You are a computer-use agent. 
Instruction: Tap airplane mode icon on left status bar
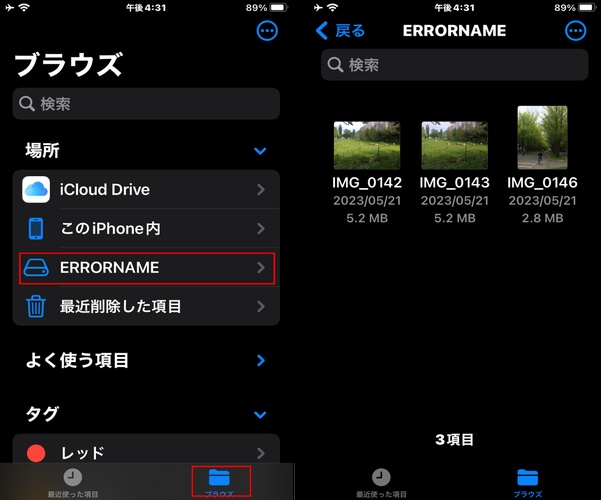[10, 8]
